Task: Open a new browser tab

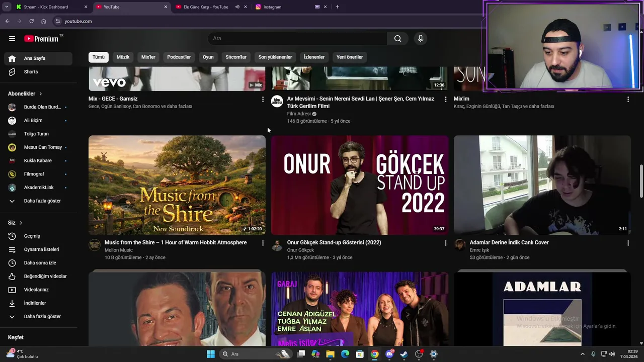Action: pos(337,7)
